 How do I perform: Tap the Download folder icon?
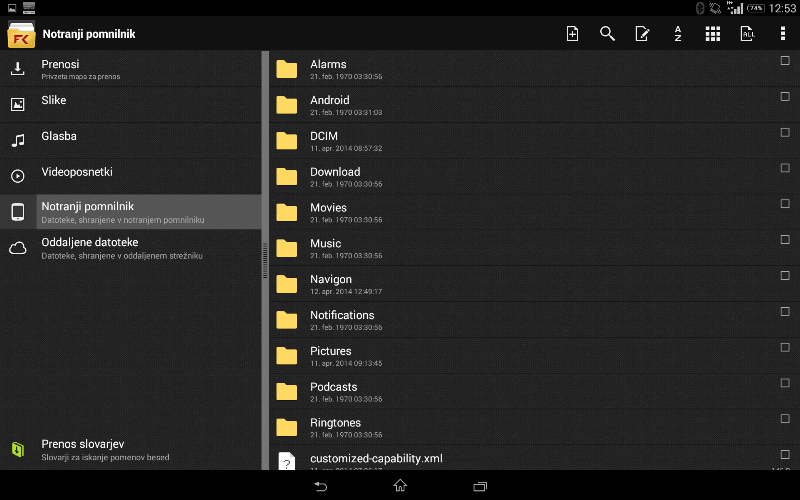287,177
